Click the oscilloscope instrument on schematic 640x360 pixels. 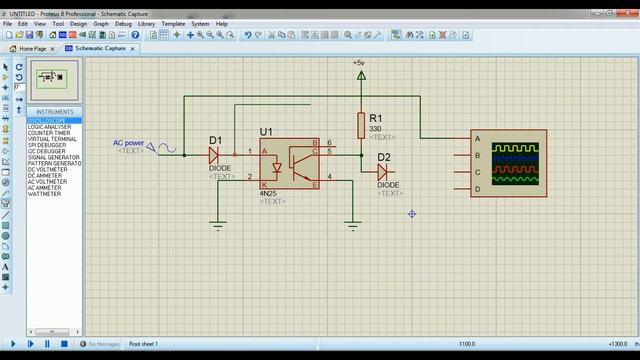pyautogui.click(x=509, y=163)
